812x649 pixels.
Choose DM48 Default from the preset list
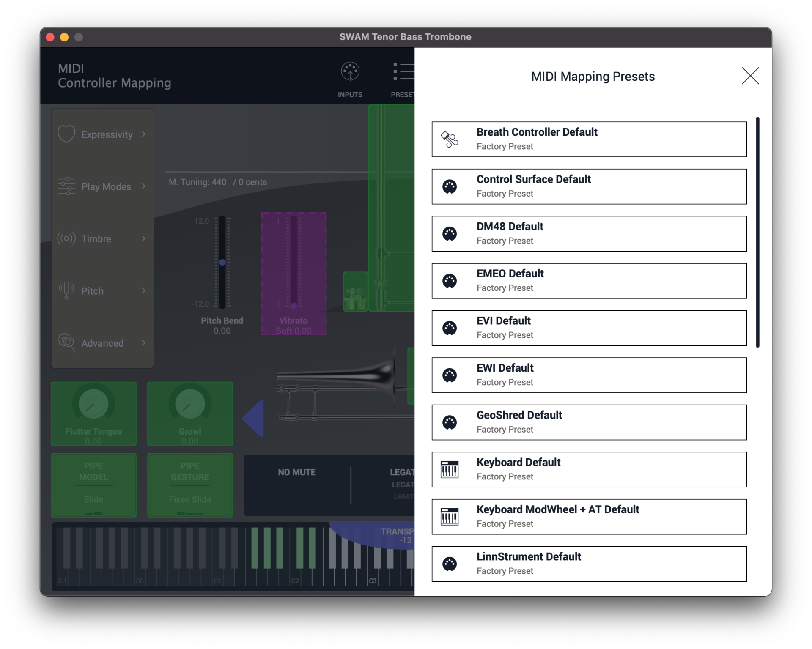click(x=589, y=233)
